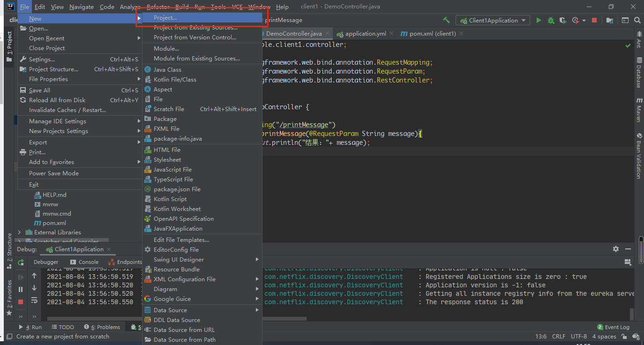This screenshot has width=644, height=345.
Task: Switch to the Console tab in Debug
Action: [x=85, y=262]
